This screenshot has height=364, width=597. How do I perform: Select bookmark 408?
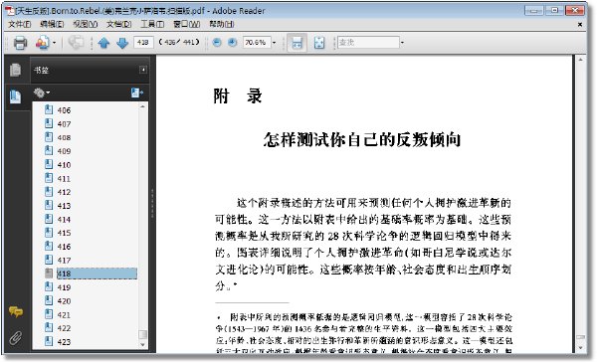(x=64, y=137)
